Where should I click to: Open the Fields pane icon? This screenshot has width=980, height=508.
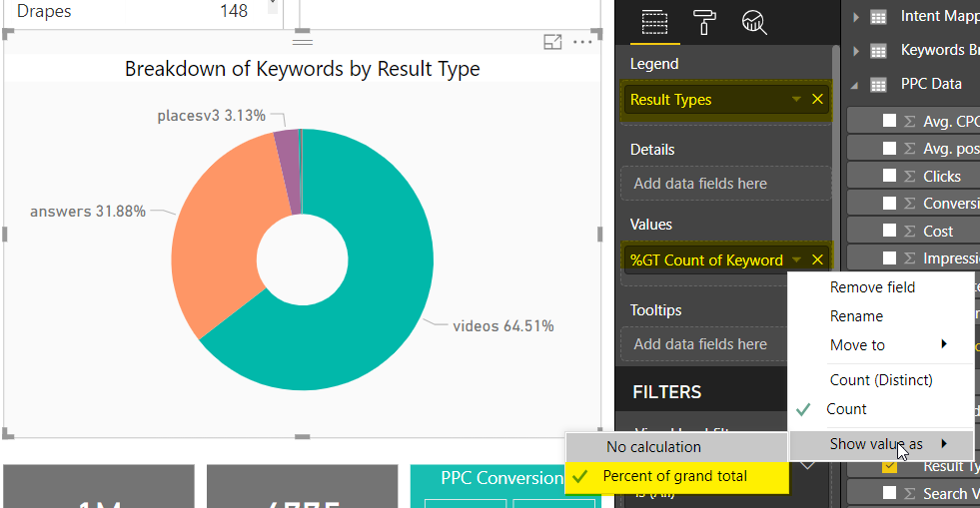[654, 22]
